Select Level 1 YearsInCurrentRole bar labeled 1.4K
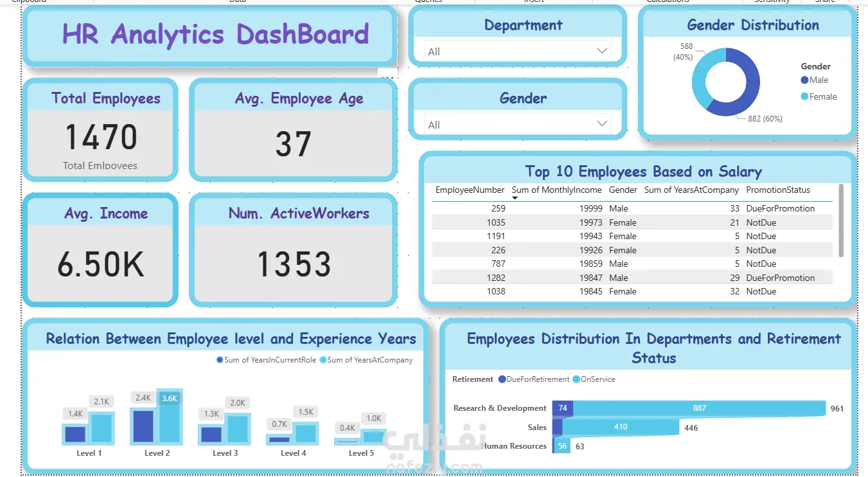 pyautogui.click(x=75, y=434)
